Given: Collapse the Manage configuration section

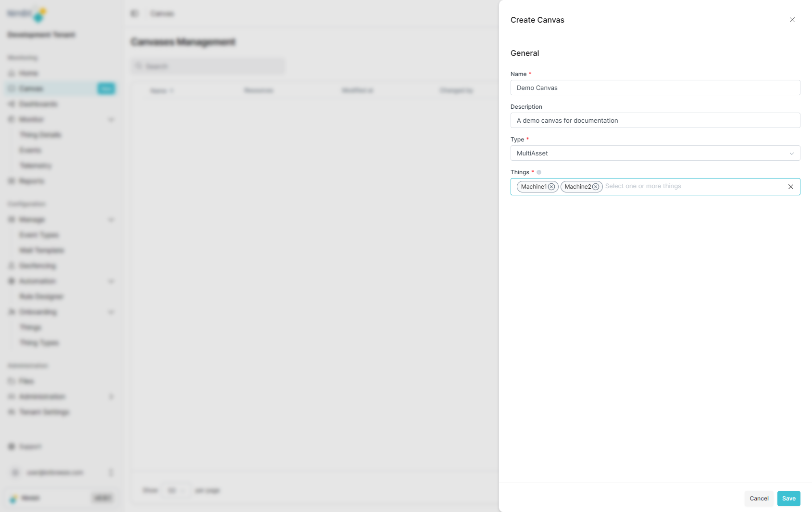Looking at the screenshot, I should [x=112, y=219].
